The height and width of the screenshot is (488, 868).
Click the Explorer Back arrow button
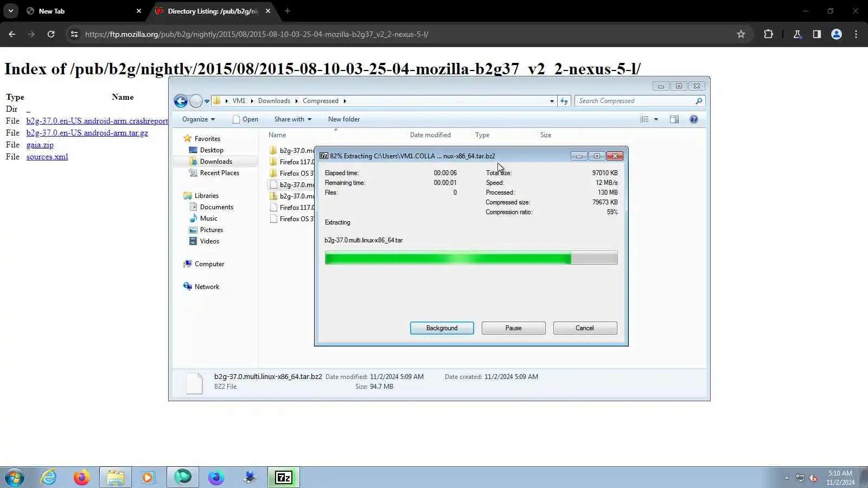pos(181,101)
